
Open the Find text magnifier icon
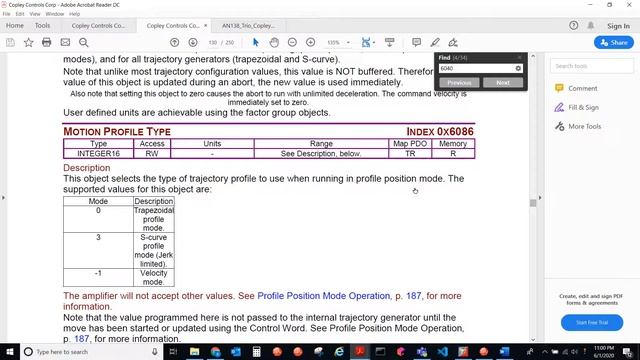click(x=84, y=42)
